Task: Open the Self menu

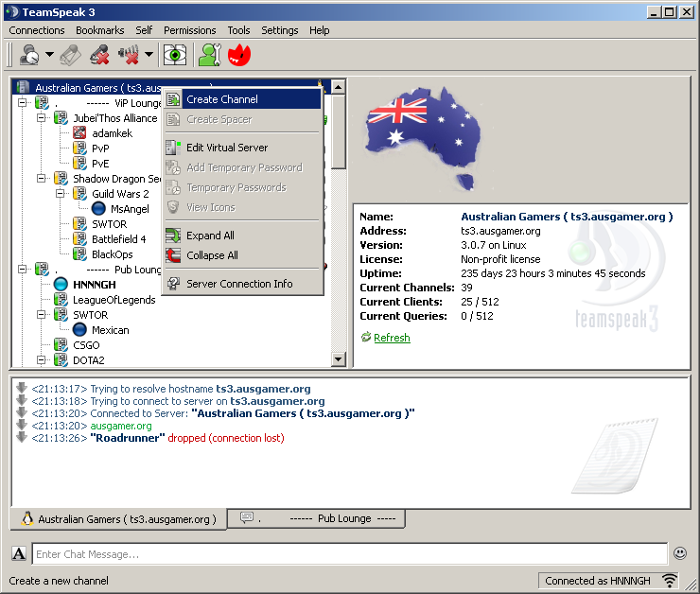Action: (x=144, y=30)
